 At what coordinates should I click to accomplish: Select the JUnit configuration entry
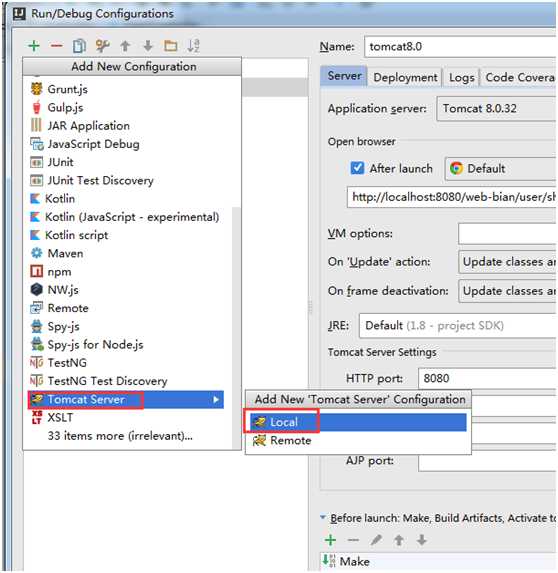(x=127, y=162)
